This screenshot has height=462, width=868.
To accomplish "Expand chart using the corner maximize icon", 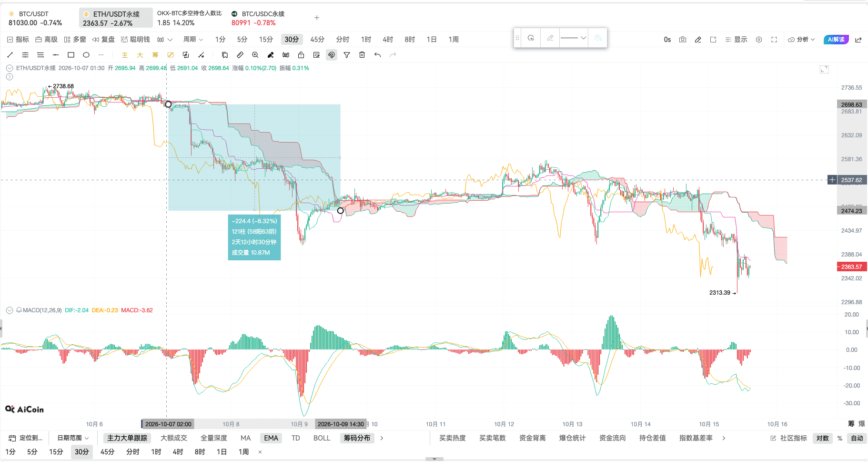I will [x=824, y=70].
